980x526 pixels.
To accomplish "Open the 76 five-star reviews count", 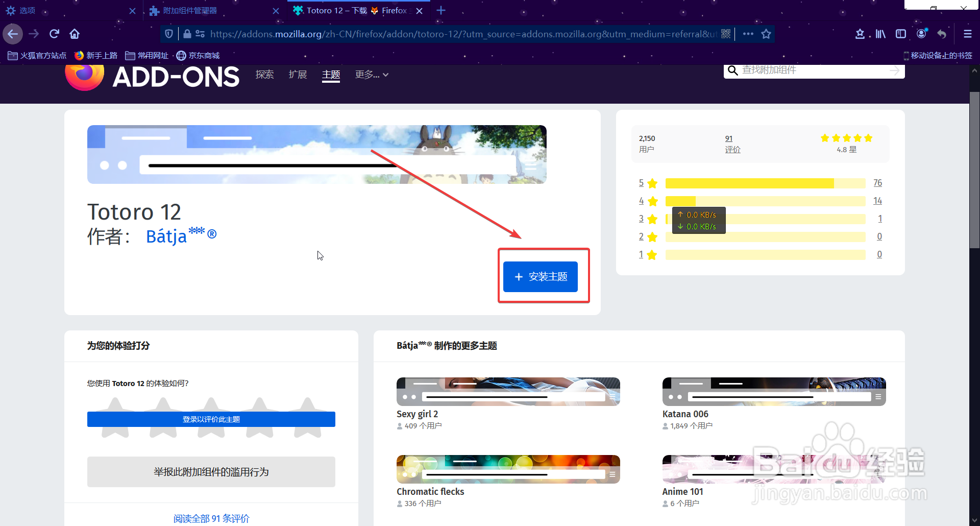I will click(x=878, y=183).
